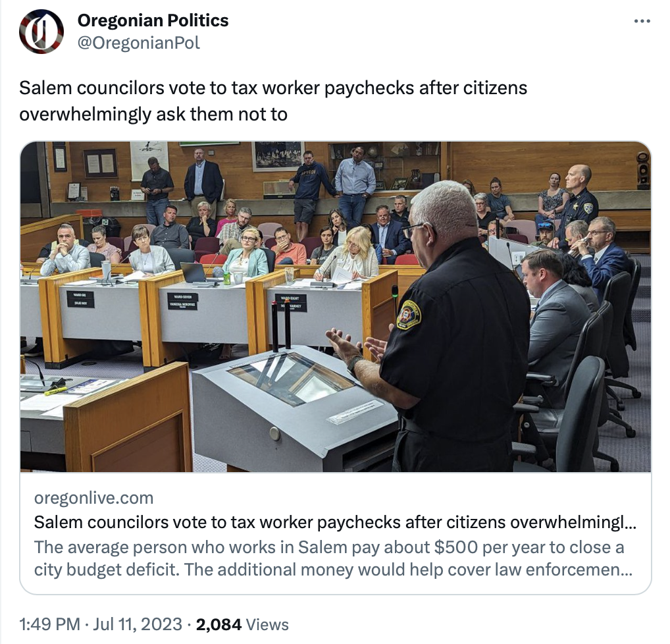Open the council meeting photo thumbnail
670x644 pixels.
pyautogui.click(x=336, y=307)
